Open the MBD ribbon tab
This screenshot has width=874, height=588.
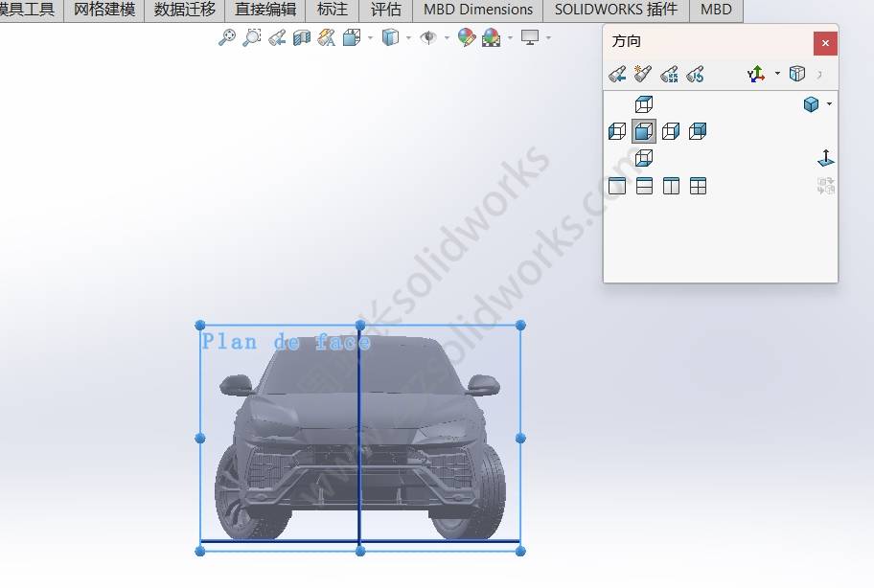(x=716, y=10)
